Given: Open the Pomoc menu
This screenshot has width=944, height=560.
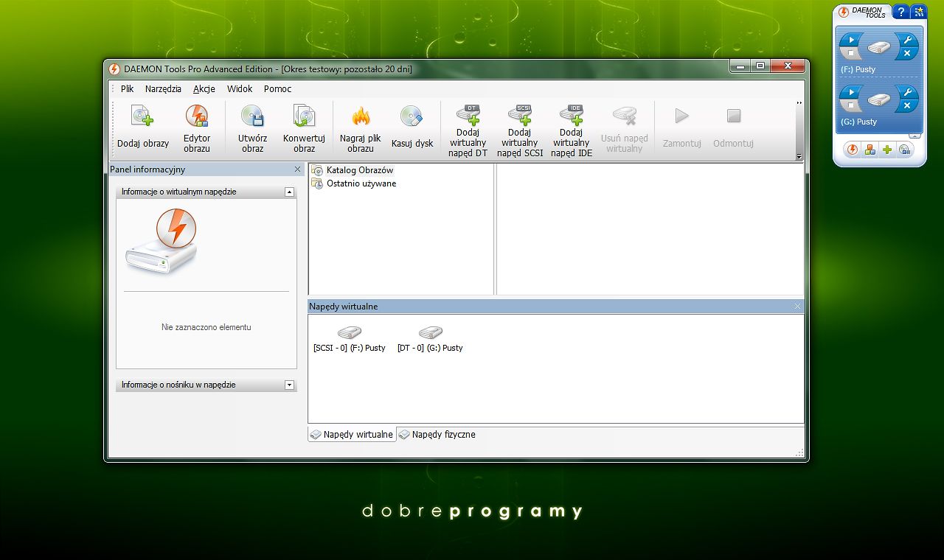Looking at the screenshot, I should click(278, 88).
